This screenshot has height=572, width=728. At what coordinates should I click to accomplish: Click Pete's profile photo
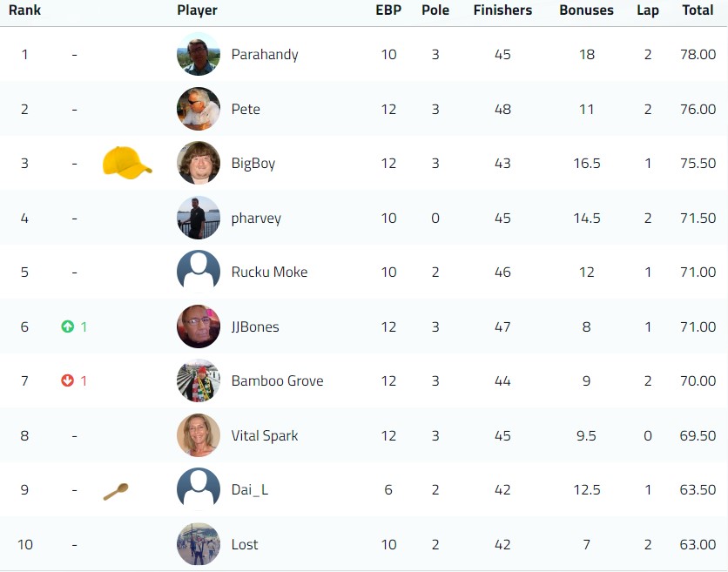(199, 109)
